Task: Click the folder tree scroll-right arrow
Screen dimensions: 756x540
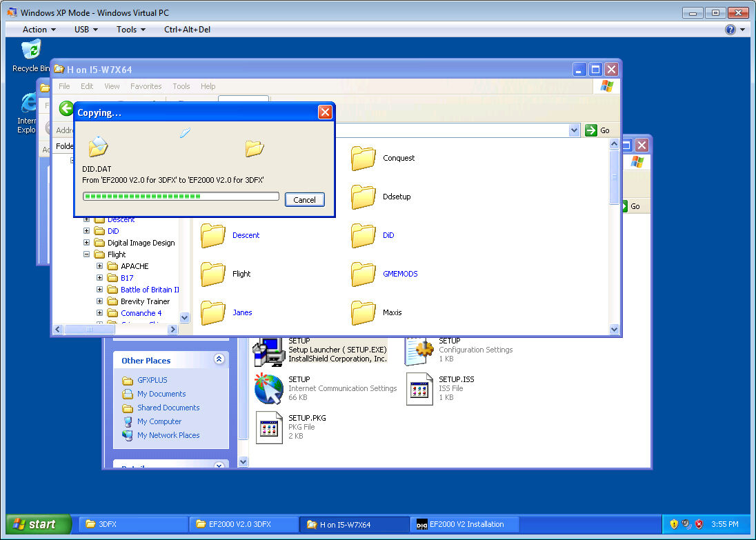Action: tap(173, 329)
